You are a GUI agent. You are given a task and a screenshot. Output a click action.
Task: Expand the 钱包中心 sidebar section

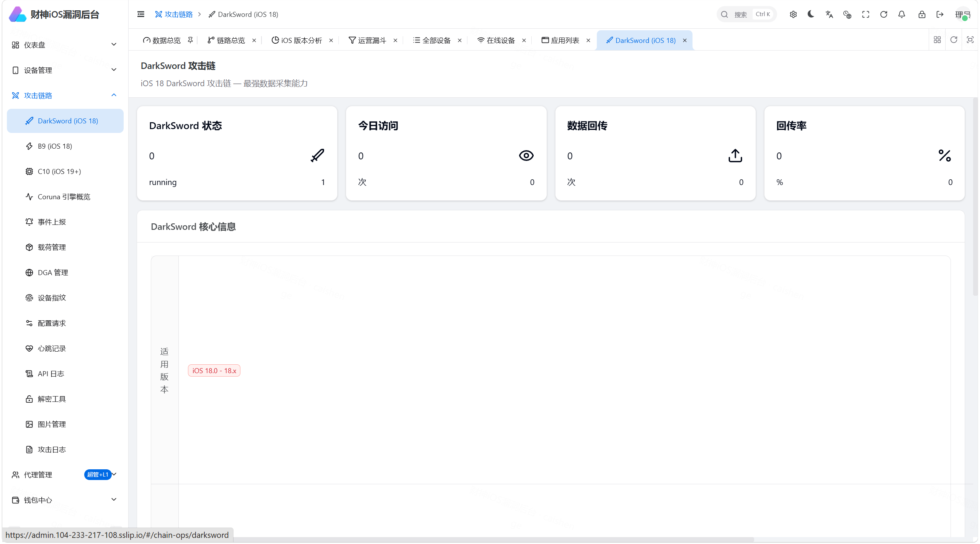tap(65, 500)
